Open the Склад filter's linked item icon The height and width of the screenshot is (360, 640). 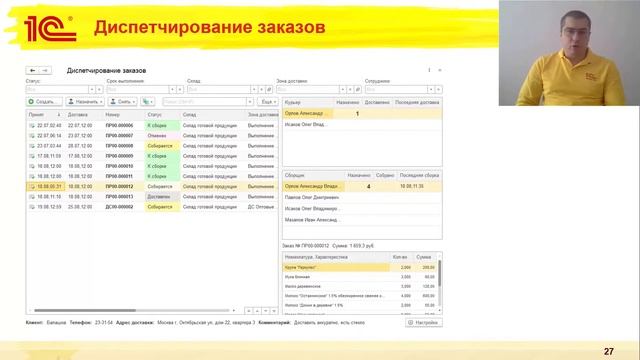coord(269,89)
